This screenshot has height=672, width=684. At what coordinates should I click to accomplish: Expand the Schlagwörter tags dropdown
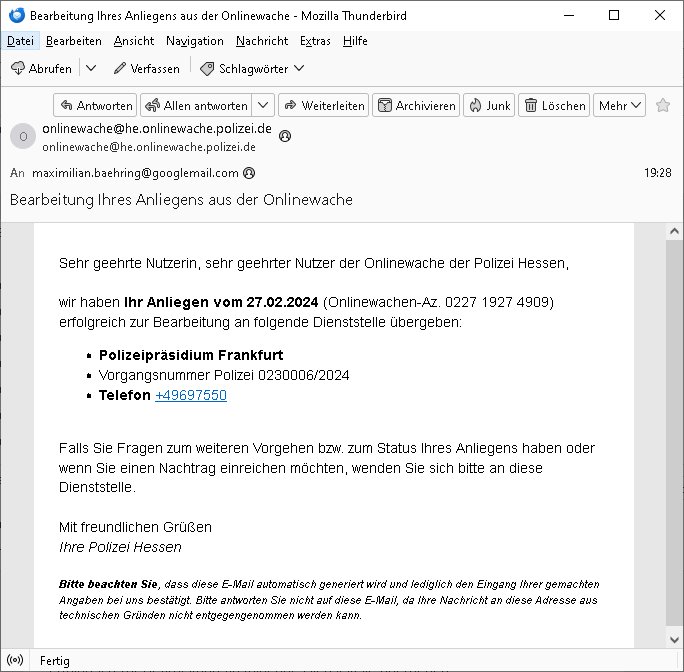[x=252, y=68]
